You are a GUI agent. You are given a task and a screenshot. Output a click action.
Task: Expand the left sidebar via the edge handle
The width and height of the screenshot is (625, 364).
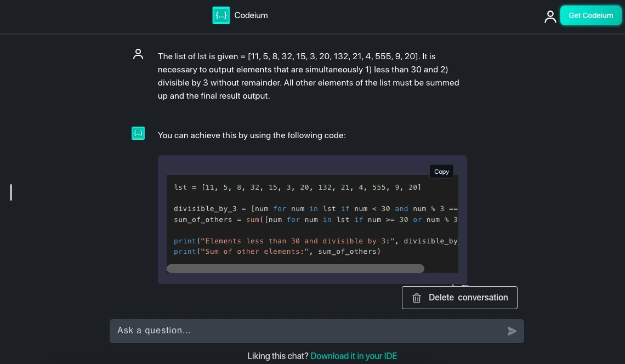(x=10, y=192)
